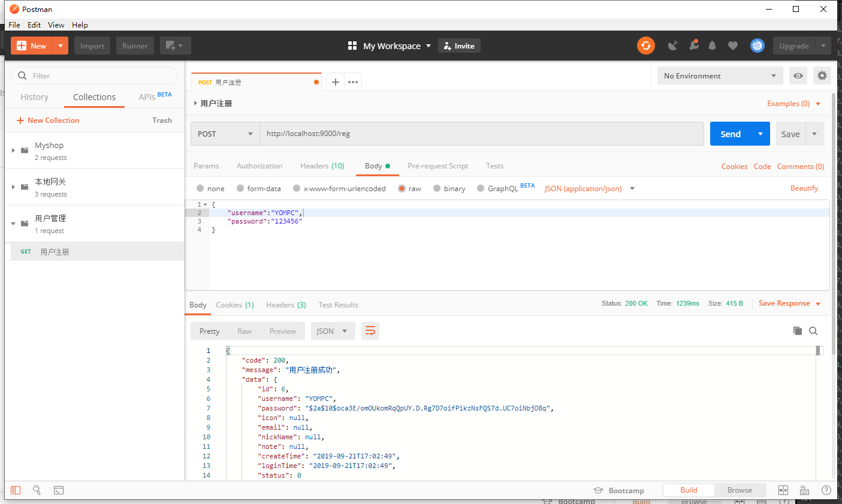The image size is (842, 504).
Task: Click the Beautify link
Action: click(804, 188)
